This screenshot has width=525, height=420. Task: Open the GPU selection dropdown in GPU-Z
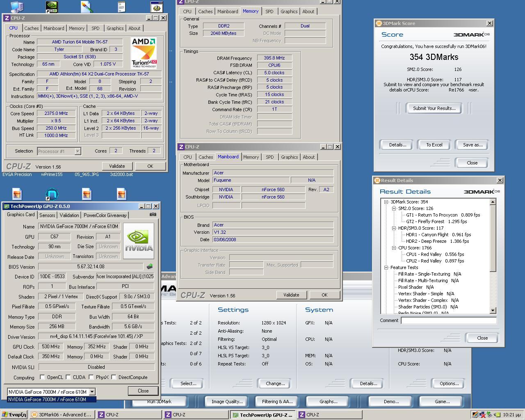92,392
